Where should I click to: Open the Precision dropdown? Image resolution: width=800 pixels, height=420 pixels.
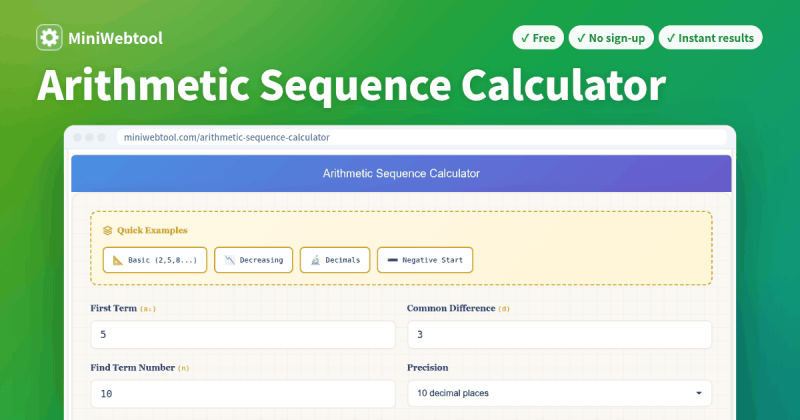[x=559, y=393]
